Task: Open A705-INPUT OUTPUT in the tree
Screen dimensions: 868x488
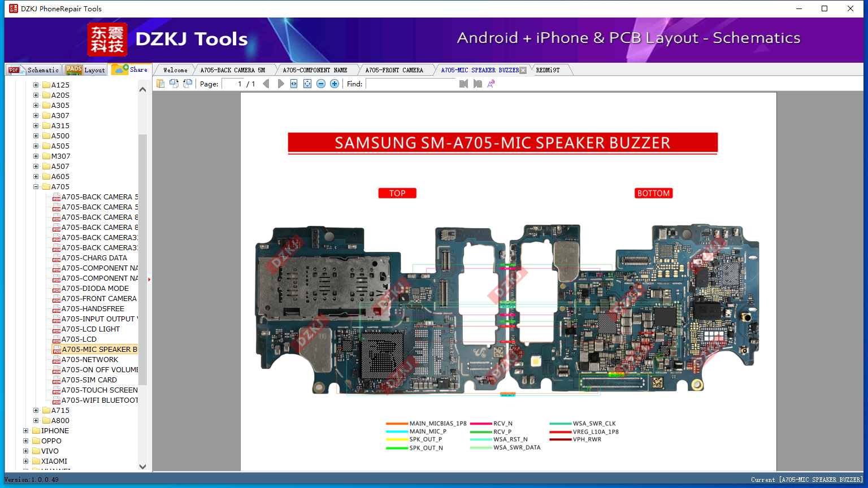Action: (x=99, y=319)
